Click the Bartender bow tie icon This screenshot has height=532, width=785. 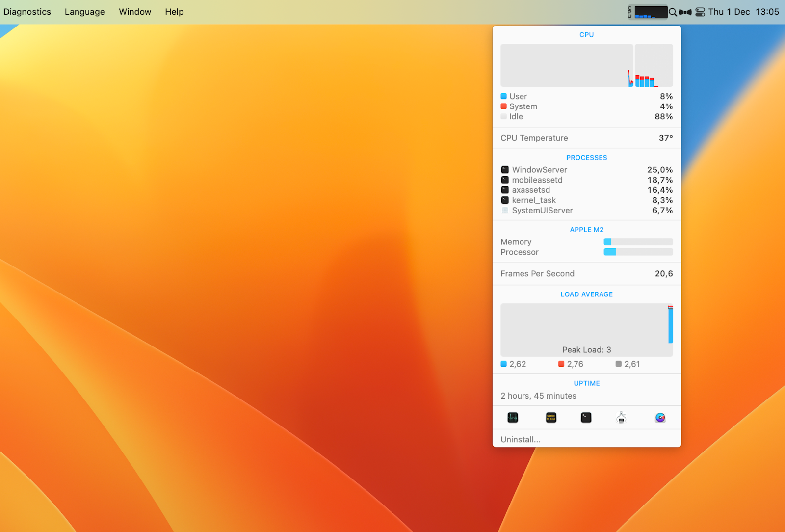tap(685, 12)
